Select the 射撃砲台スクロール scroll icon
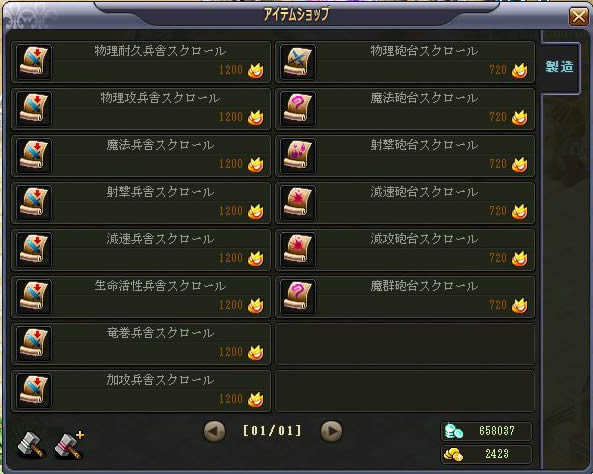 298,156
